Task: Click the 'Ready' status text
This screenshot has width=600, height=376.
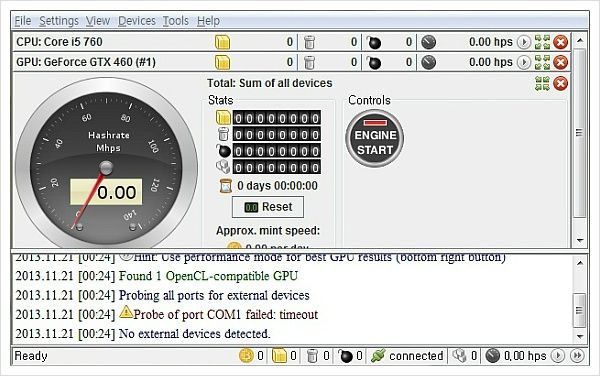Action: pyautogui.click(x=31, y=356)
